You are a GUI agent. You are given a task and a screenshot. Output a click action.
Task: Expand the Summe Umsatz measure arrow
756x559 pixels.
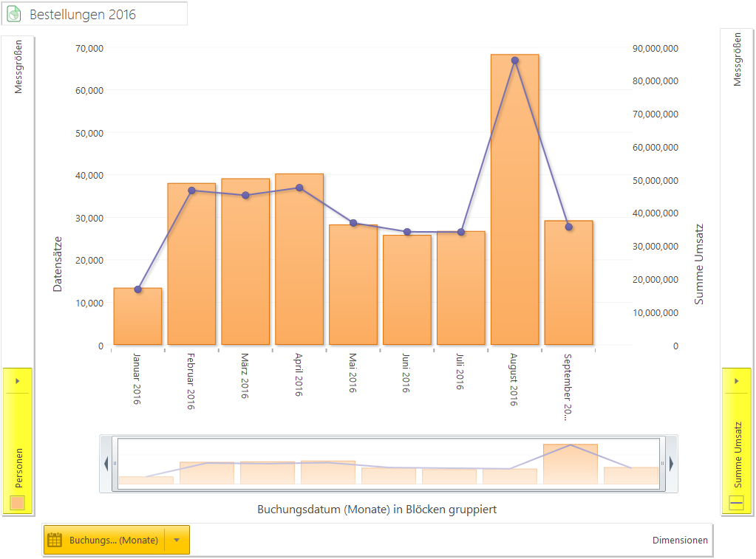[x=736, y=381]
